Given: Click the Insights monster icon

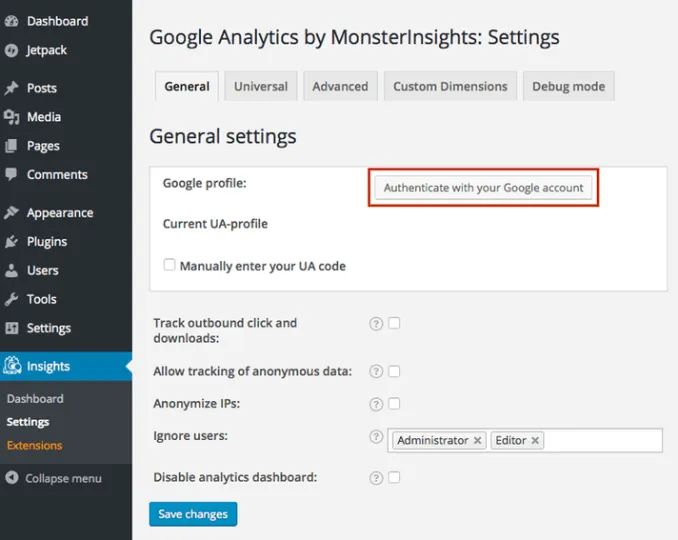Looking at the screenshot, I should [x=12, y=366].
